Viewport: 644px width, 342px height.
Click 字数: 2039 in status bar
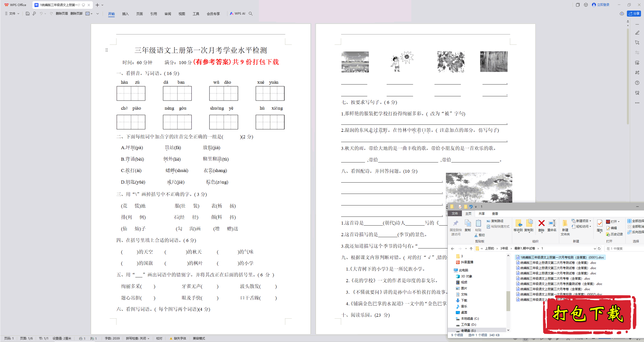coord(112,338)
